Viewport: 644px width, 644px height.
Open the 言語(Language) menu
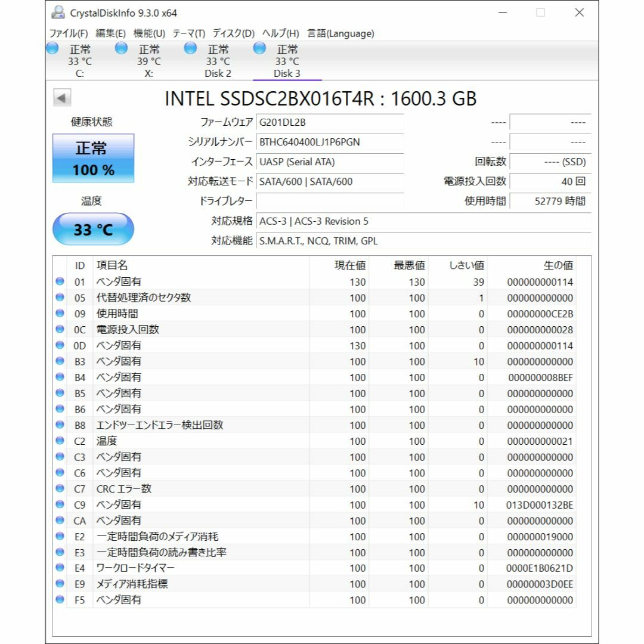coord(340,33)
